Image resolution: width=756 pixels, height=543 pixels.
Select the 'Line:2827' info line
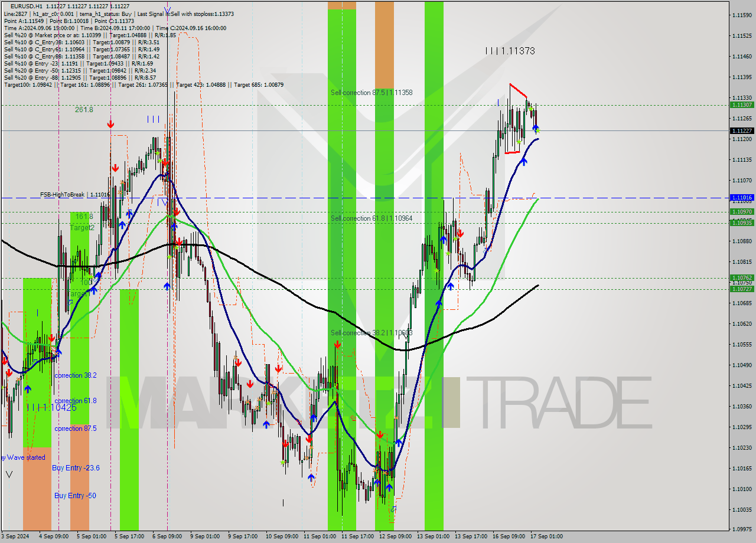(119, 14)
